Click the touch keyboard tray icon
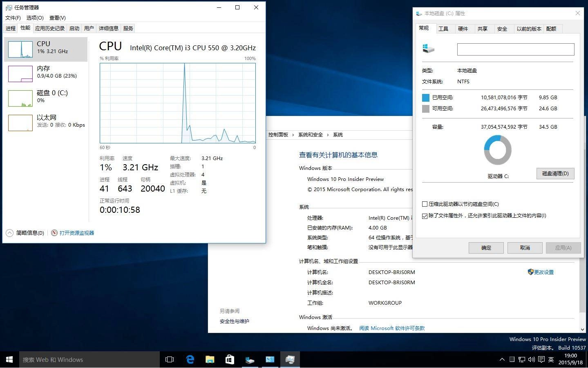 512,359
